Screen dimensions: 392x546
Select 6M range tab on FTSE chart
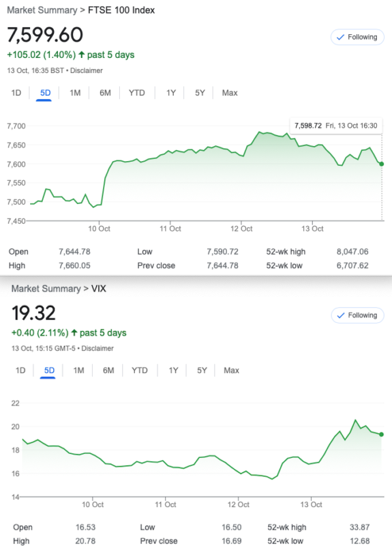tap(105, 93)
